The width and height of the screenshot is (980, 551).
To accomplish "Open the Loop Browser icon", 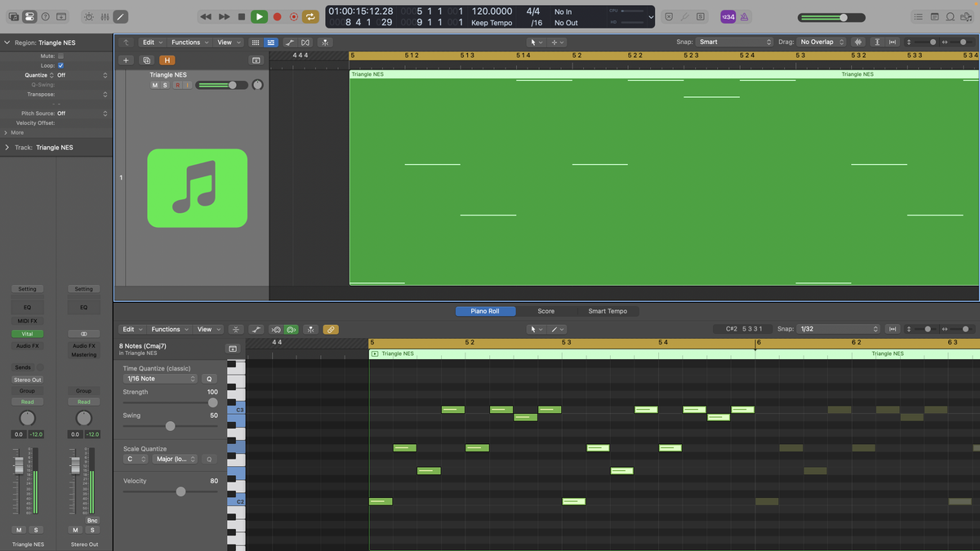I will click(950, 16).
